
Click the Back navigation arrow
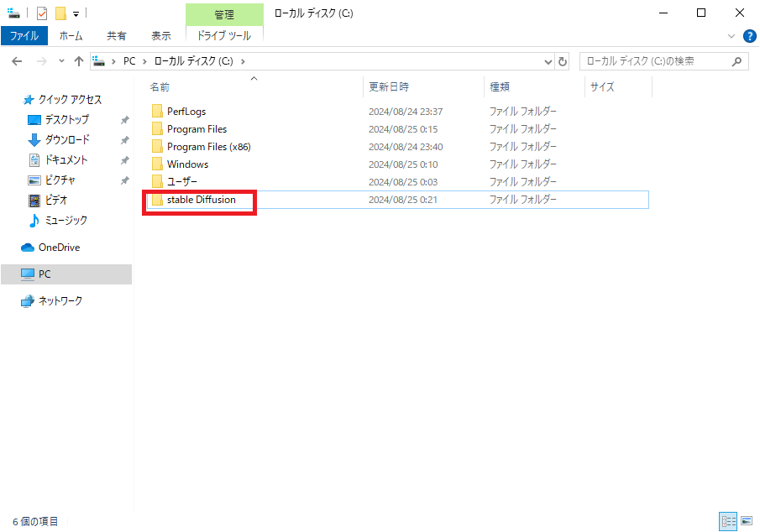17,61
